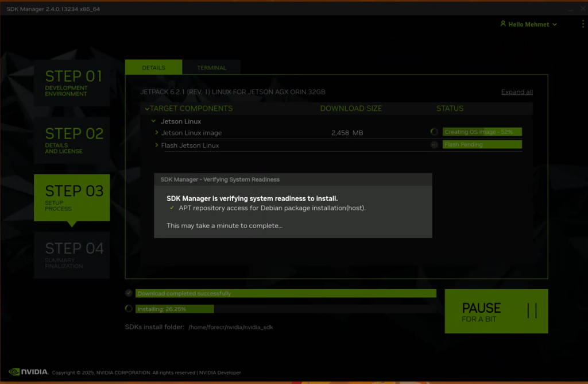Click the JETPACK 6.2.1 Jetson AGX Orin heading
Screen dimensions: 588x384
(233, 92)
